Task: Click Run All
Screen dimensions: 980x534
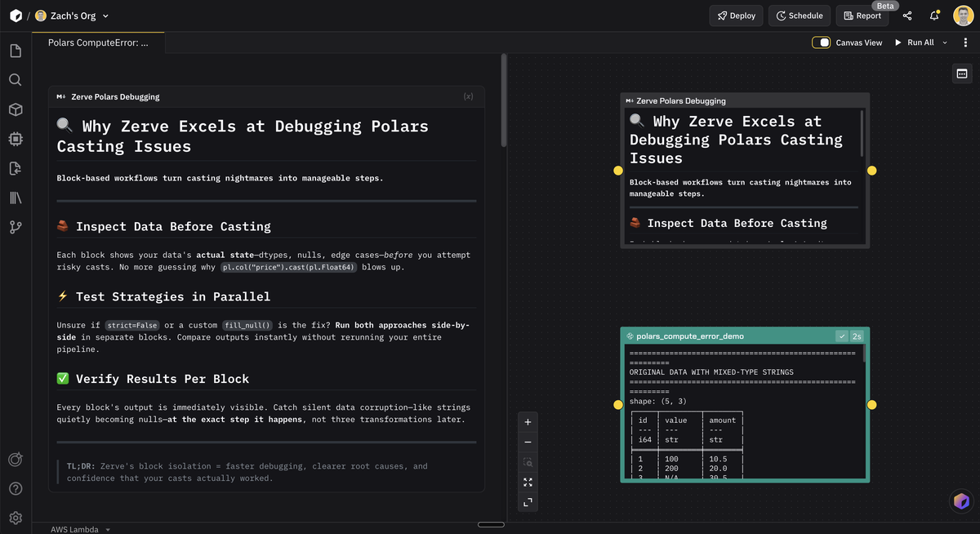Action: tap(915, 42)
